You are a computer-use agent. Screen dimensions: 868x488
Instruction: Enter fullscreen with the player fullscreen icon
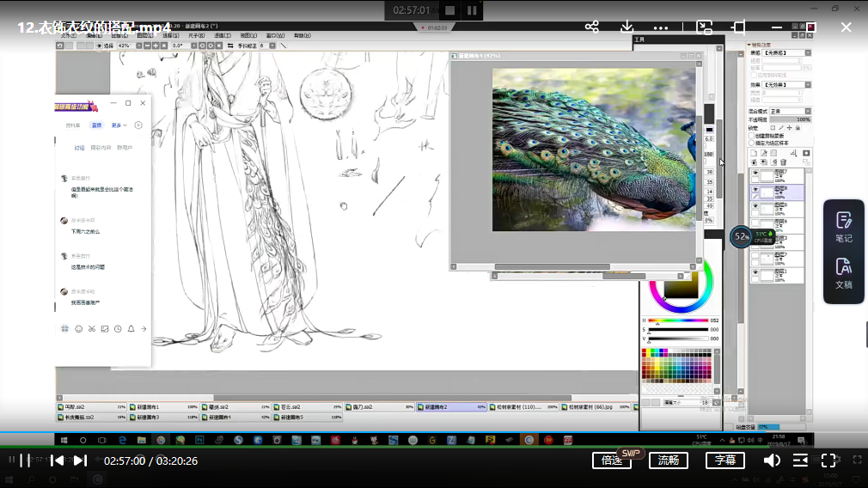click(828, 461)
